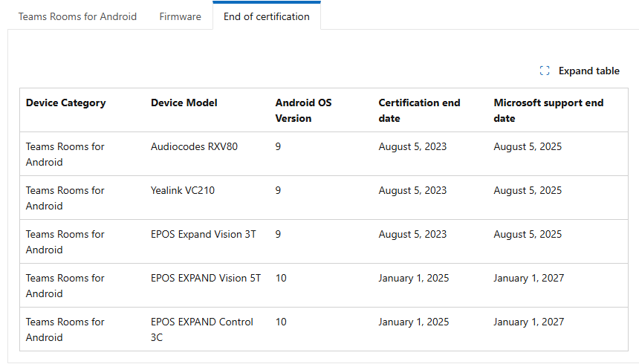Click January 1, 2025 in Control 3C row
Viewport: 639px width, 364px height.
click(414, 322)
